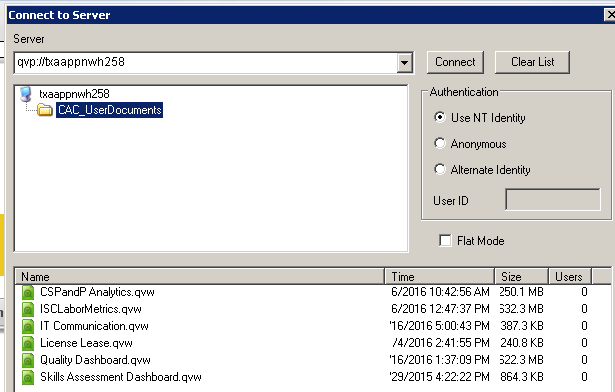Click the 250.1 MB size cell
Image resolution: width=615 pixels, height=392 pixels.
click(x=521, y=292)
